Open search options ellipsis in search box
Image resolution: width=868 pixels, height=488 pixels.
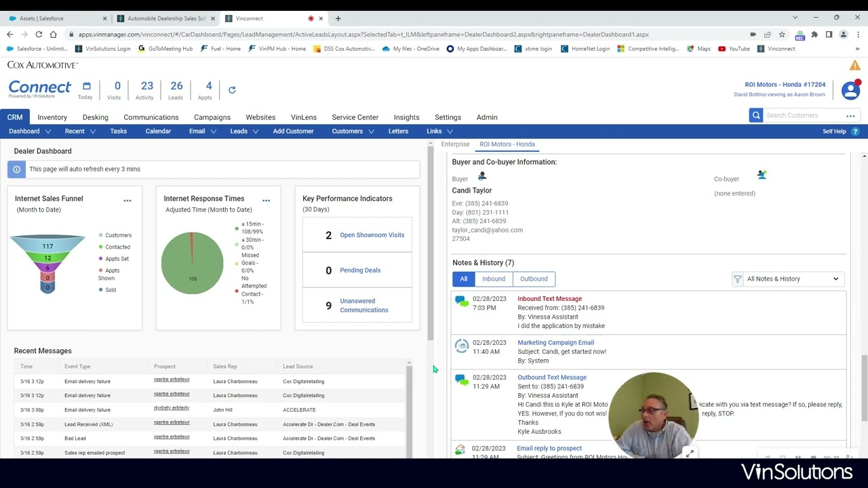pyautogui.click(x=850, y=116)
